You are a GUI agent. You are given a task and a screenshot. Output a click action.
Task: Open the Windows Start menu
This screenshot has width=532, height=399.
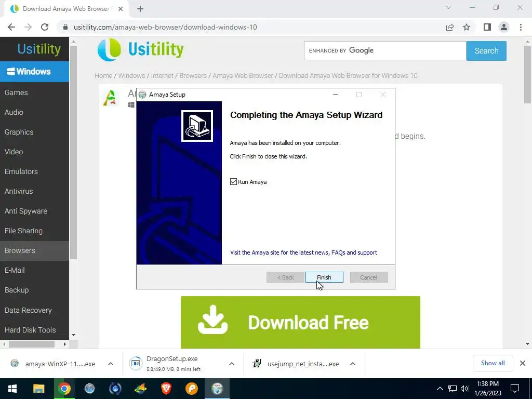tap(12, 389)
